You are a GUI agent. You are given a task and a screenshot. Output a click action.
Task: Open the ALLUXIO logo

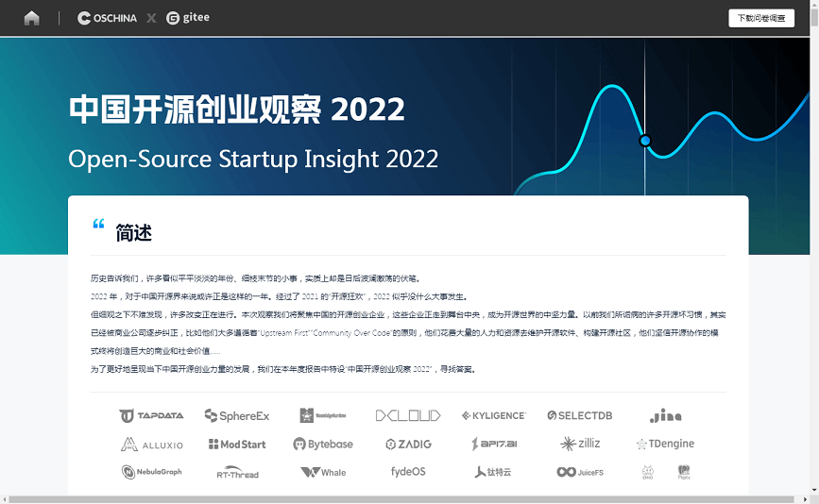(152, 445)
